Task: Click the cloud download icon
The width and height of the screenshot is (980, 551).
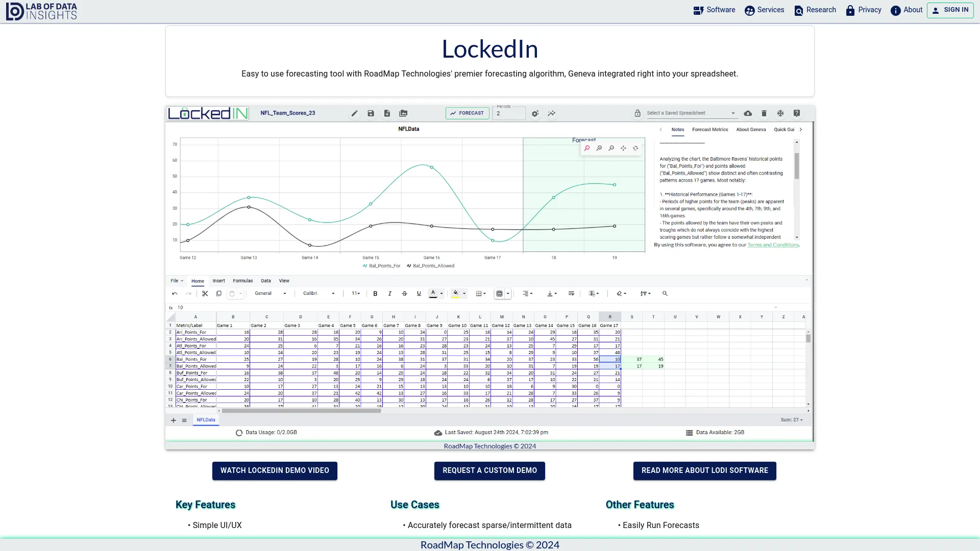Action: click(748, 113)
